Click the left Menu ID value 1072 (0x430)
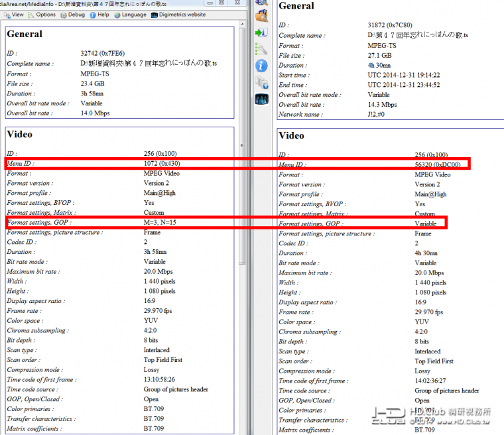Viewport: 504px width, 435px height. (162, 163)
